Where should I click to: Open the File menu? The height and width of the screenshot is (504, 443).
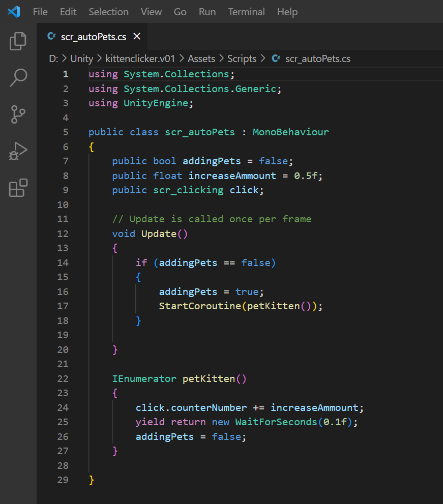pyautogui.click(x=40, y=12)
